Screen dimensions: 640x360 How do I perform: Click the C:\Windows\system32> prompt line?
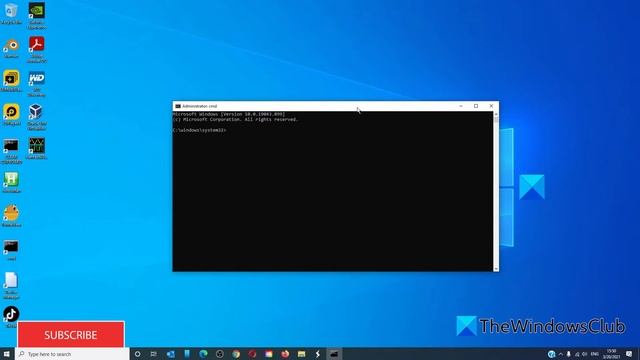pyautogui.click(x=199, y=130)
